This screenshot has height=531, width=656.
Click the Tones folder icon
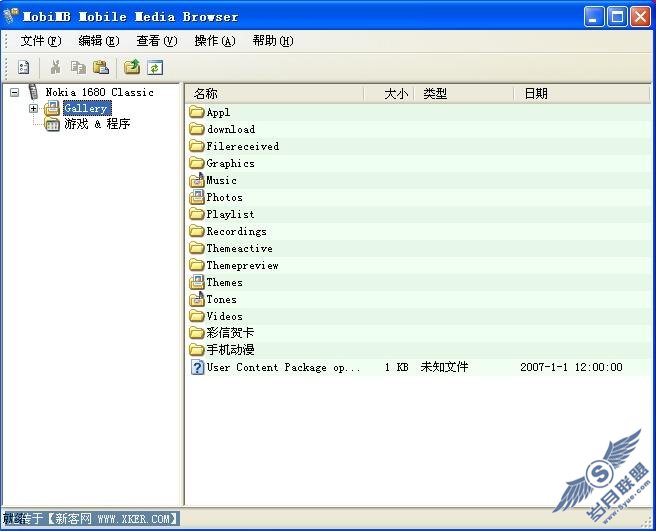[x=197, y=299]
